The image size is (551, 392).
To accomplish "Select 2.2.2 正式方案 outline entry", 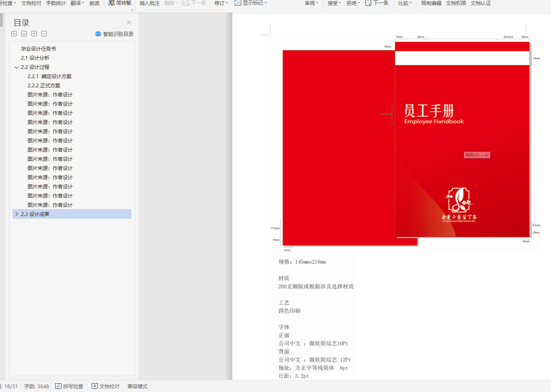I will pos(44,86).
